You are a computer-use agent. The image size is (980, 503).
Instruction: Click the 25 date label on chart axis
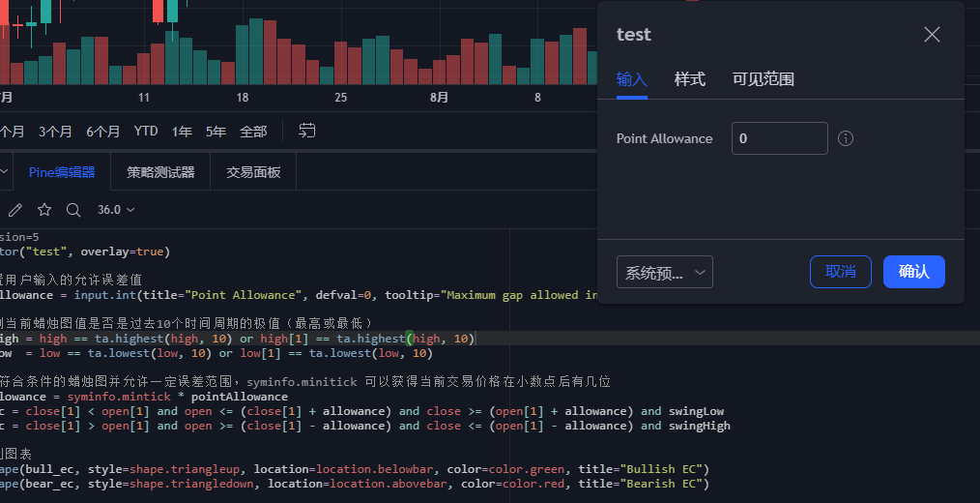340,98
